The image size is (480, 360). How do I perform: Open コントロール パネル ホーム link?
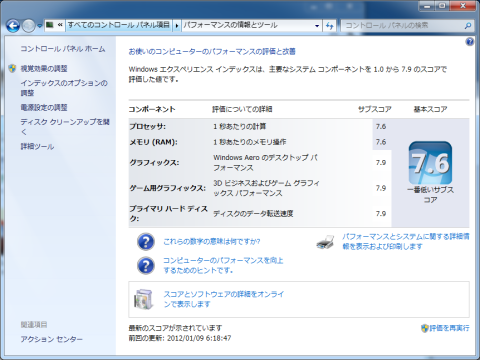(63, 49)
